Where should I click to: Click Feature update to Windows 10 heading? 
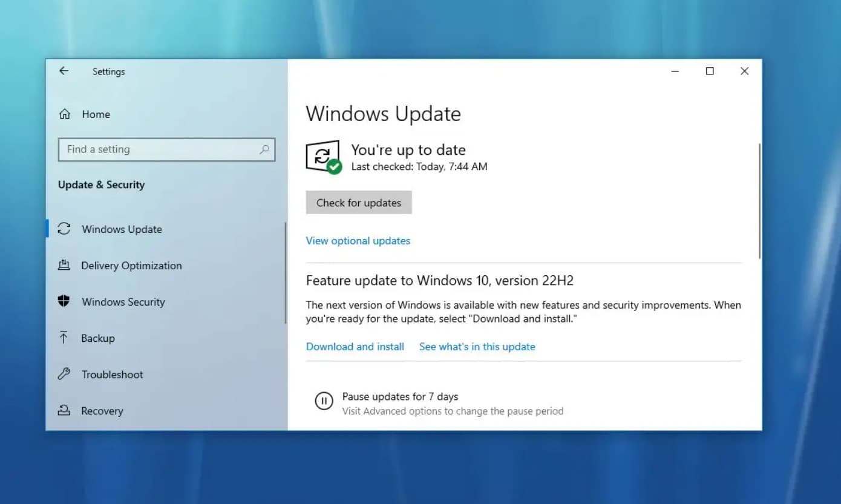[440, 281]
